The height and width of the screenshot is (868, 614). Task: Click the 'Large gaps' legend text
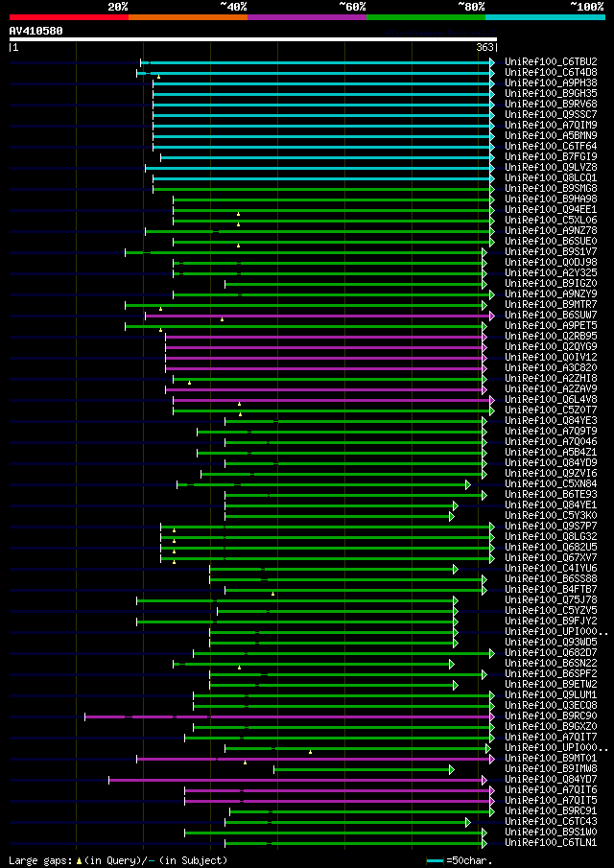(x=40, y=860)
